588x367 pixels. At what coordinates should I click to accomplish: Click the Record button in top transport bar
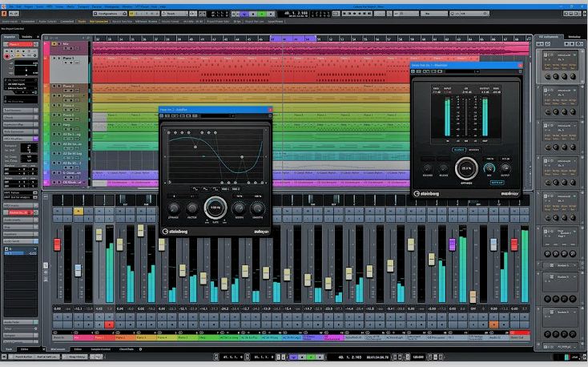click(271, 14)
